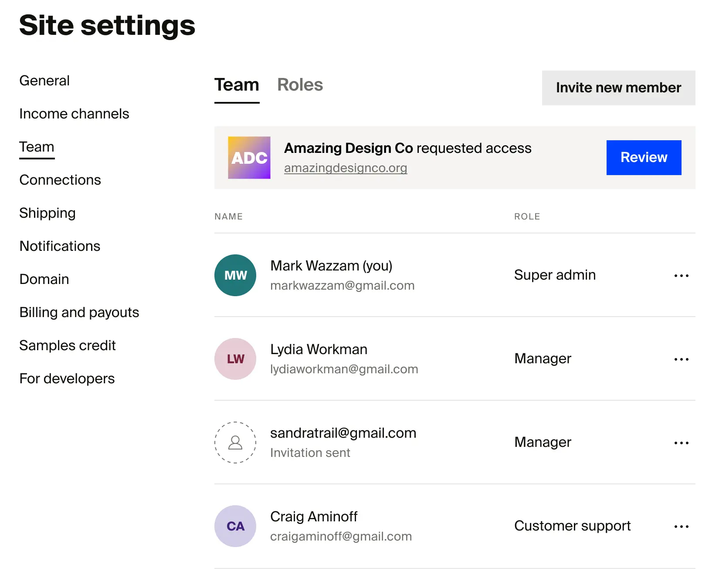Click the pending invitation placeholder avatar

click(x=235, y=443)
